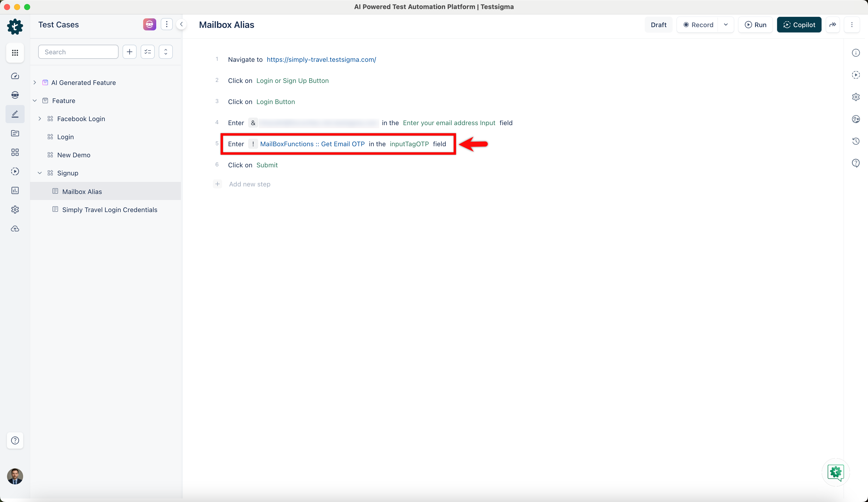868x502 pixels.
Task: Click the share forward arrow icon
Action: click(833, 25)
